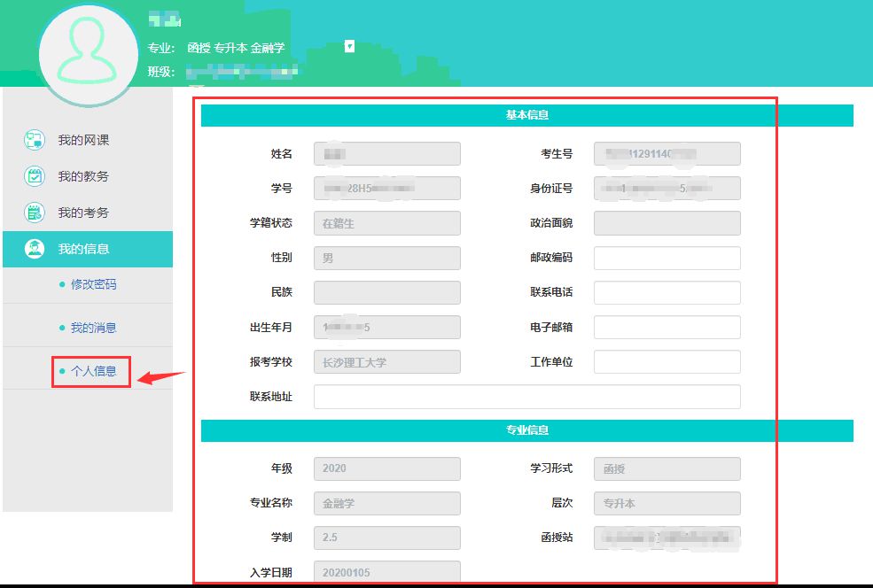Click the 我的教务 calendar icon
Screen dimensions: 873x588
tap(35, 176)
